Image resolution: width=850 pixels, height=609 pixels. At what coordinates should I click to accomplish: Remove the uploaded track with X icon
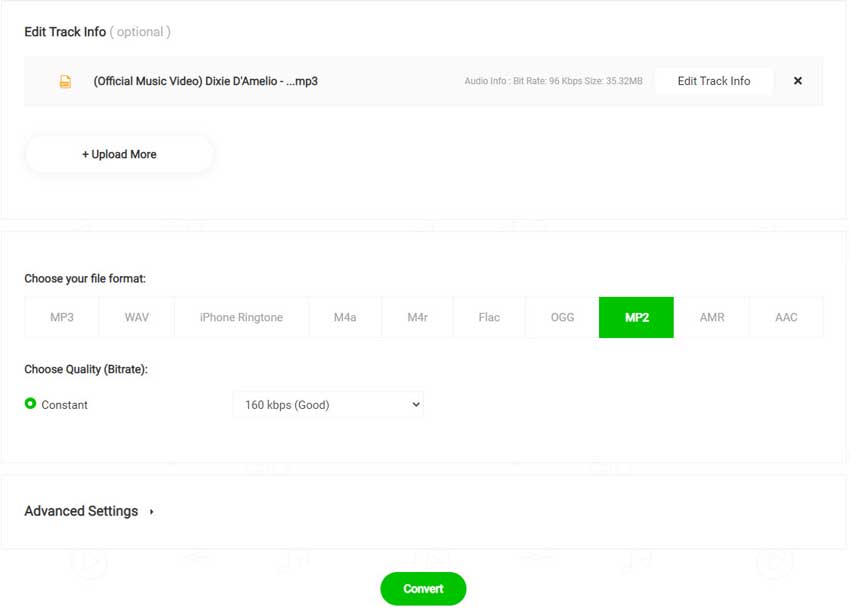(797, 81)
